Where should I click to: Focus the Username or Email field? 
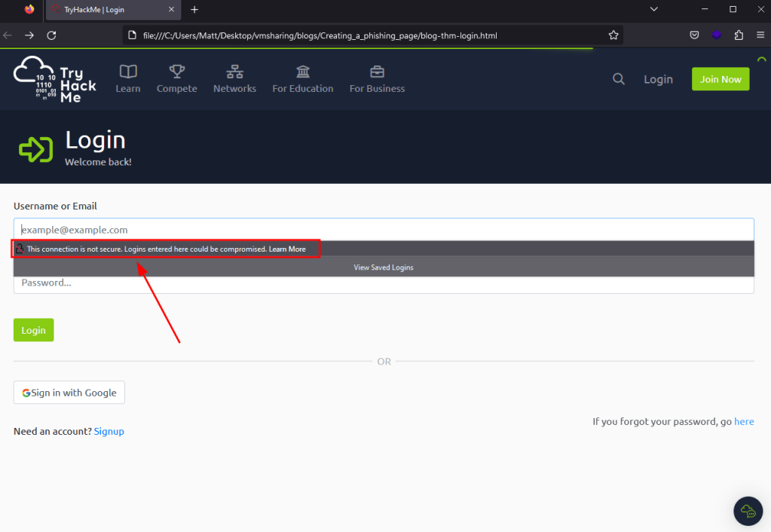(x=384, y=230)
